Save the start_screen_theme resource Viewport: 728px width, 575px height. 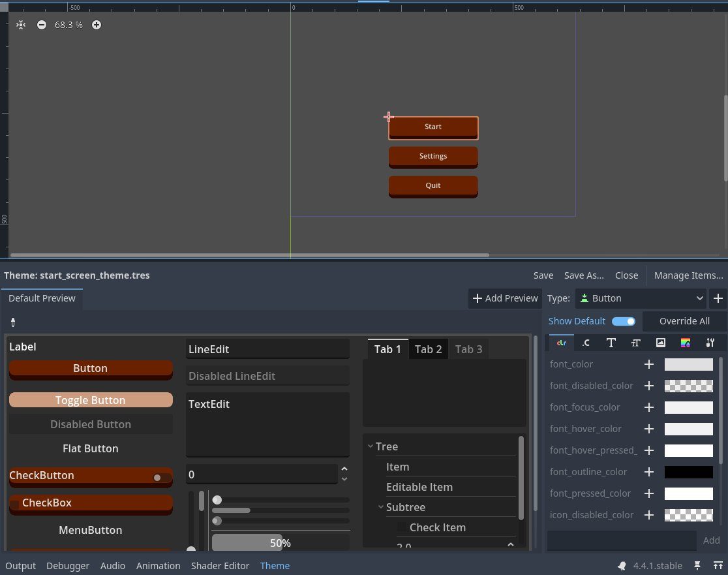coord(543,275)
